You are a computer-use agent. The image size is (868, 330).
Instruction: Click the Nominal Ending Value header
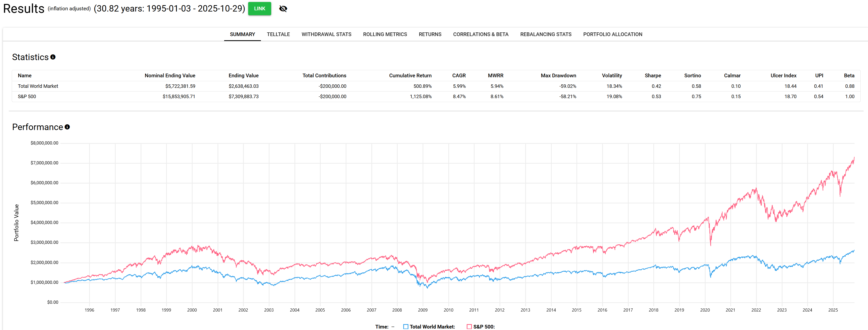(x=170, y=76)
